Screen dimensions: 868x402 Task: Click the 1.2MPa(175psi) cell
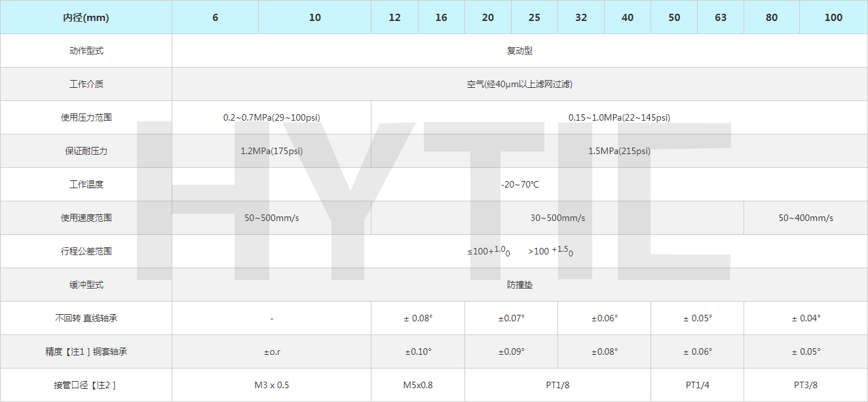(x=272, y=151)
